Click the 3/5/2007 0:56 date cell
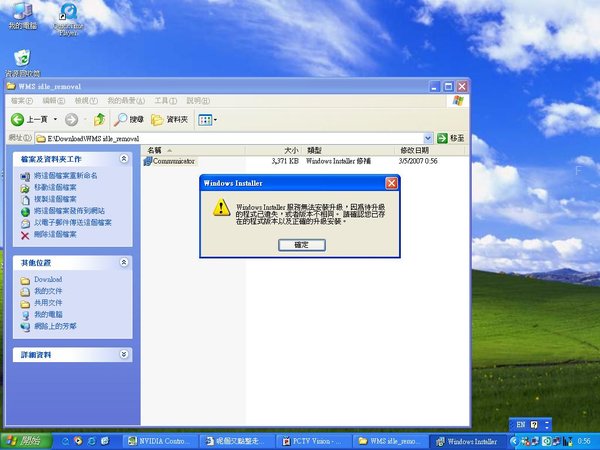600x450 pixels. point(418,161)
